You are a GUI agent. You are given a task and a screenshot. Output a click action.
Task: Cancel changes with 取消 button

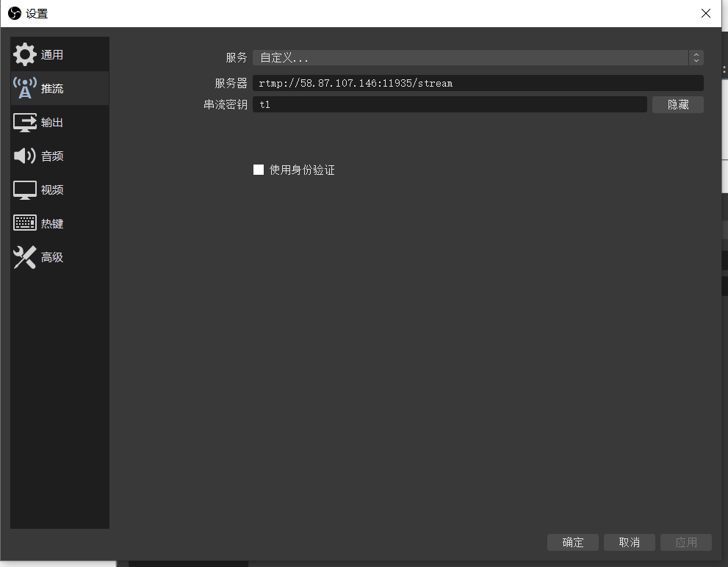[629, 542]
